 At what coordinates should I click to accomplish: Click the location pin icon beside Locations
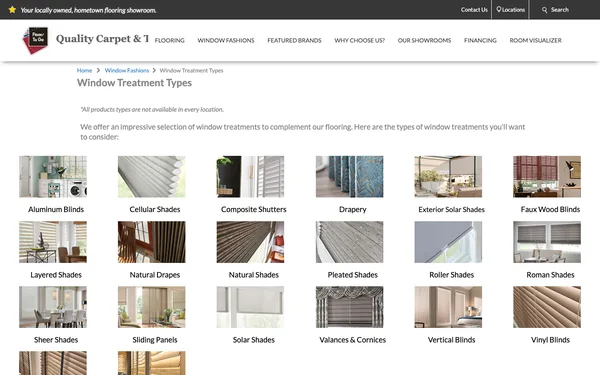click(499, 9)
